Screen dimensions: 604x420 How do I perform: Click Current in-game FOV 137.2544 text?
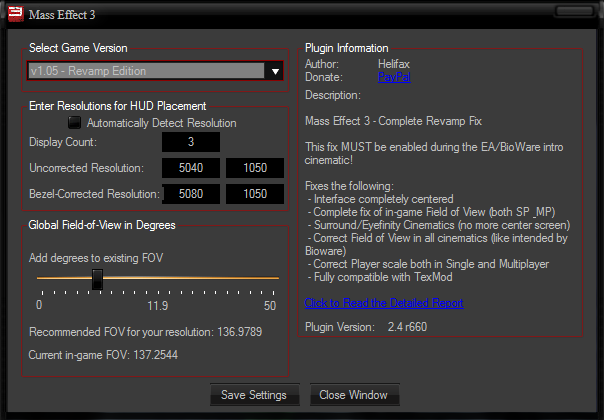tap(103, 355)
